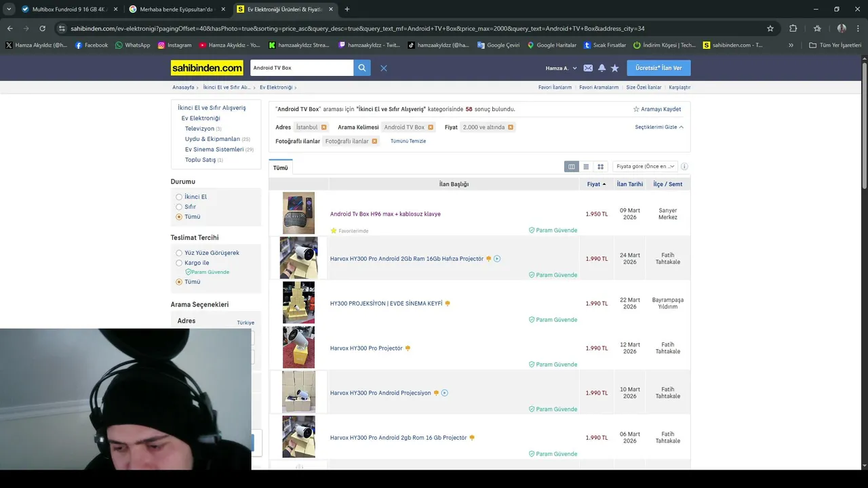Close the Multibox Fundroid tab
Screen dimensions: 868x488
pyautogui.click(x=115, y=9)
